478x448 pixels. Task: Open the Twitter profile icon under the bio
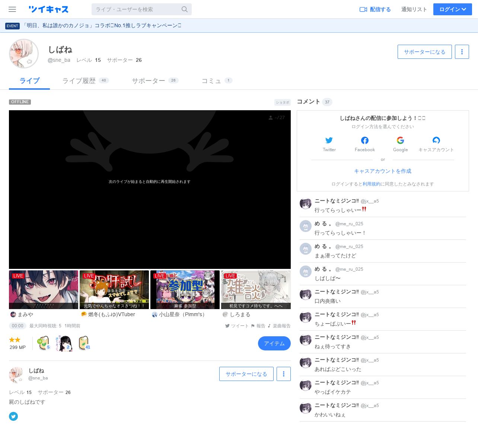pos(13,416)
